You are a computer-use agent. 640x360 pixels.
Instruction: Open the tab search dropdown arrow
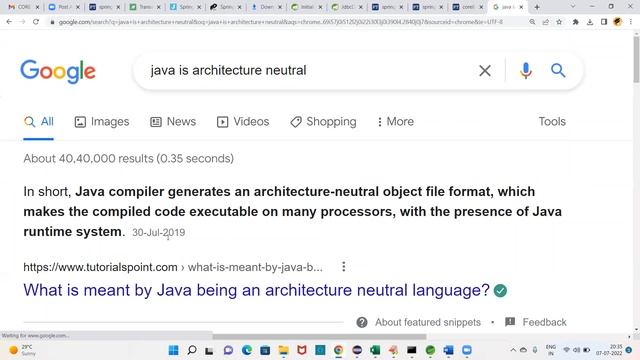point(573,7)
